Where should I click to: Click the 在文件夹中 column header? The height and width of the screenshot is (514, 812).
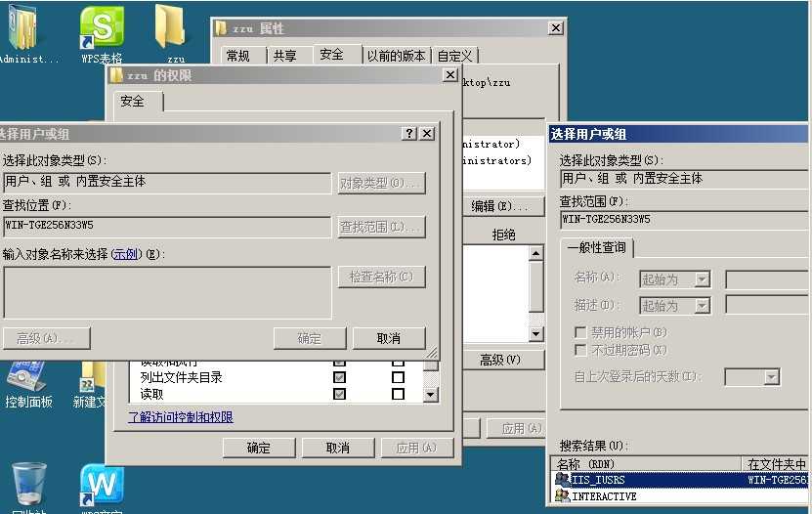pyautogui.click(x=775, y=463)
